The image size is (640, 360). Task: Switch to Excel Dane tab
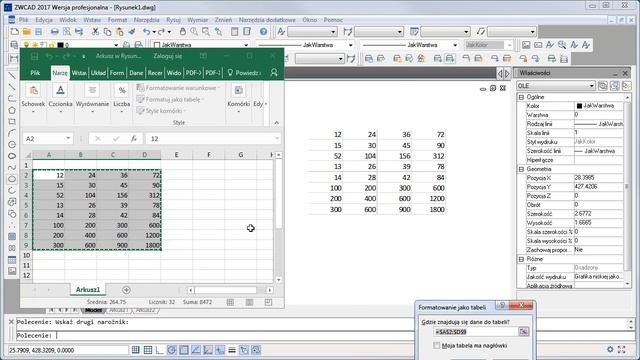(x=136, y=73)
